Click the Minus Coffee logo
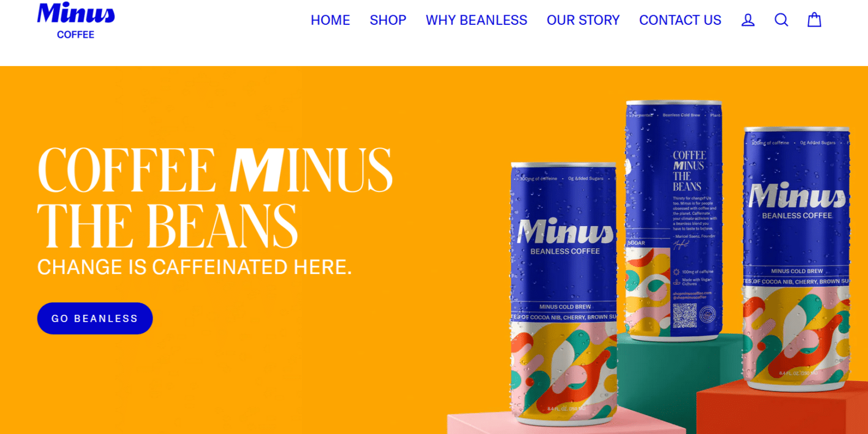Viewport: 868px width, 434px height. click(x=76, y=21)
